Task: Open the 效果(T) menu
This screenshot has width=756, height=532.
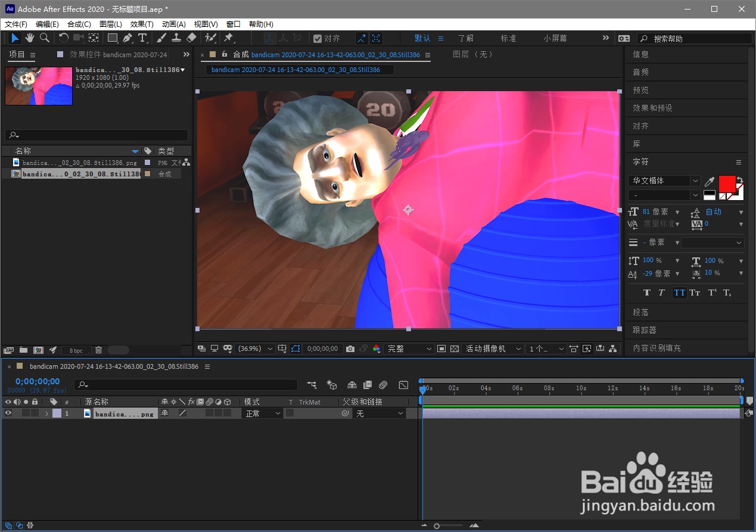Action: click(x=142, y=24)
